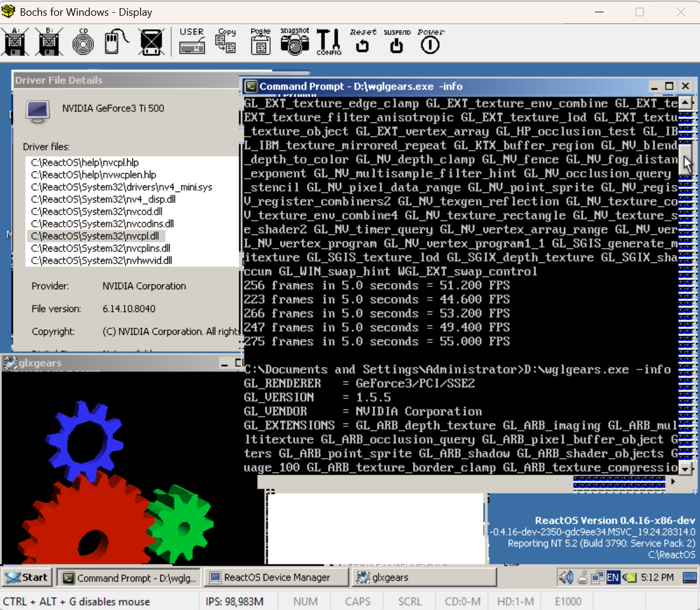700x610 pixels.
Task: Click the USER keyboard shortcut button
Action: point(192,42)
